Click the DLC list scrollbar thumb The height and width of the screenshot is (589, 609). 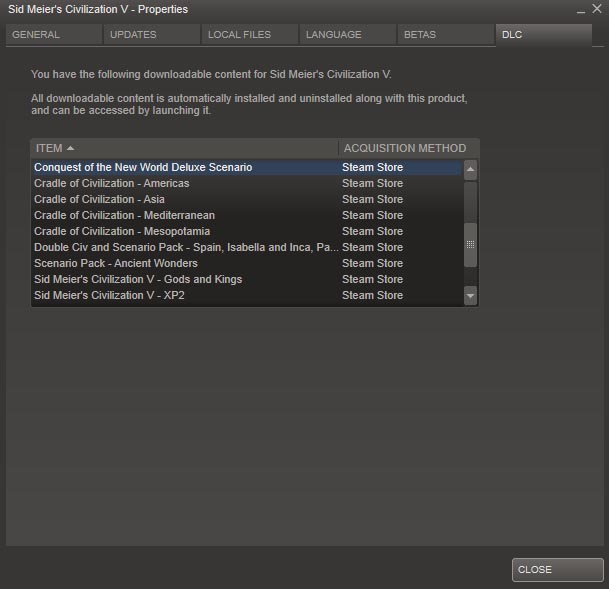(x=470, y=245)
